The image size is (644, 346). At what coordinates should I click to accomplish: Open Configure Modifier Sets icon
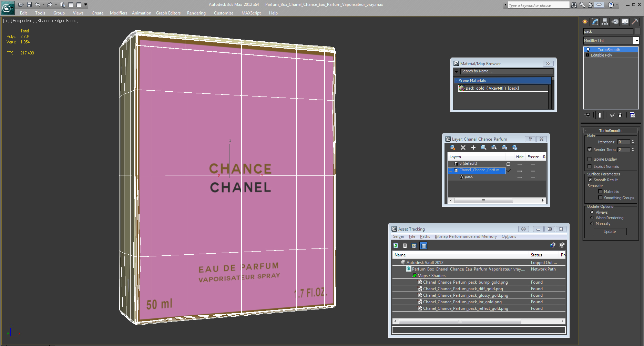[633, 115]
